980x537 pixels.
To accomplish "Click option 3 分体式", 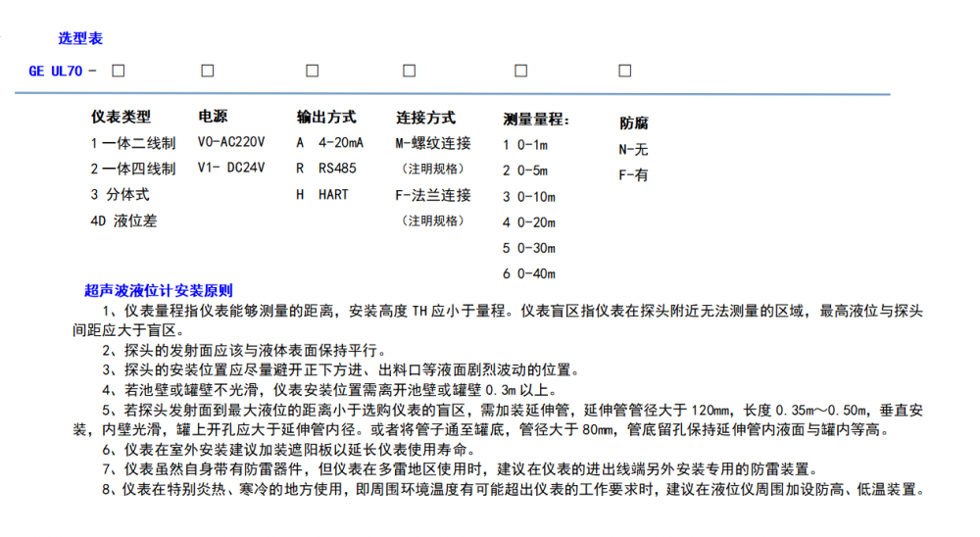I will pyautogui.click(x=120, y=194).
